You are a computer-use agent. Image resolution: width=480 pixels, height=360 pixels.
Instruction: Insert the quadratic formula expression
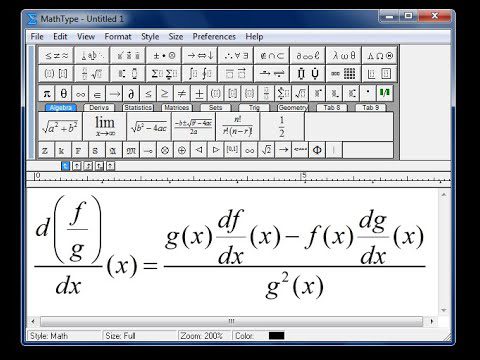(193, 127)
